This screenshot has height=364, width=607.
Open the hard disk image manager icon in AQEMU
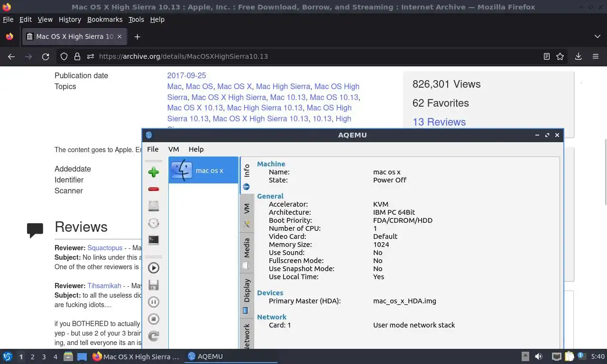[x=153, y=206]
